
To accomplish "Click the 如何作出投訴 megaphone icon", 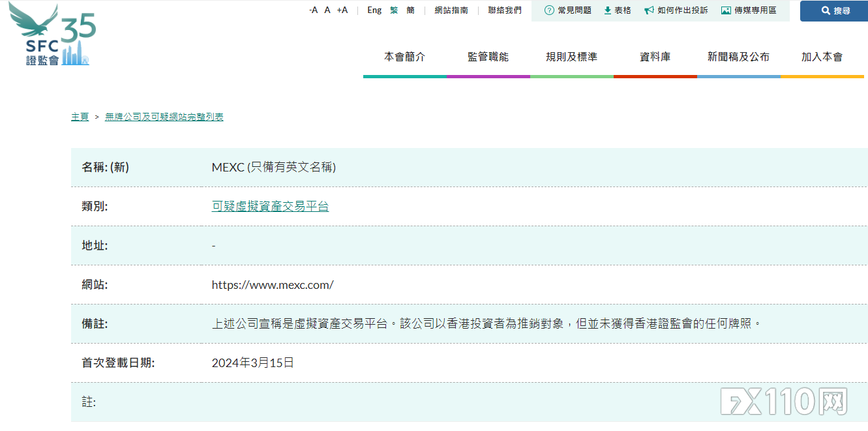I will (649, 10).
